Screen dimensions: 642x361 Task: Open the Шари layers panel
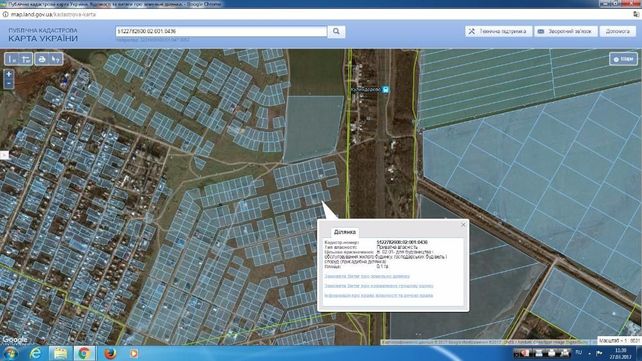pyautogui.click(x=624, y=59)
